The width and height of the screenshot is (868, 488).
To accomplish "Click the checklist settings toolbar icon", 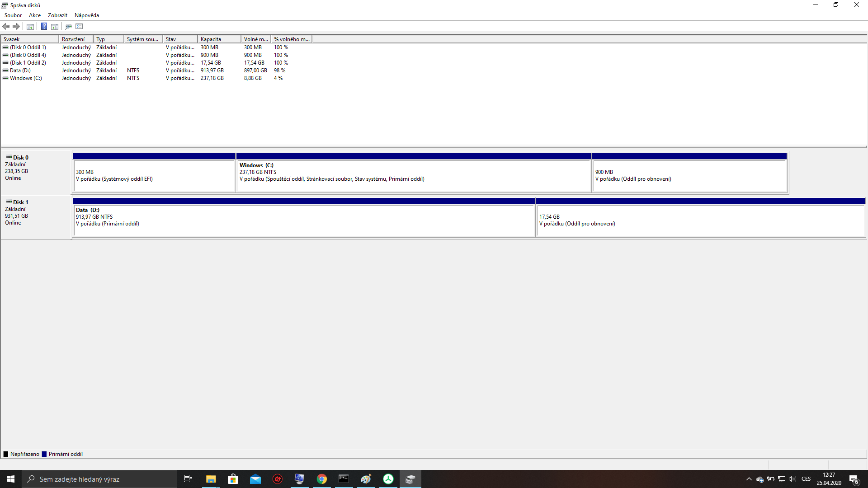I will point(79,26).
